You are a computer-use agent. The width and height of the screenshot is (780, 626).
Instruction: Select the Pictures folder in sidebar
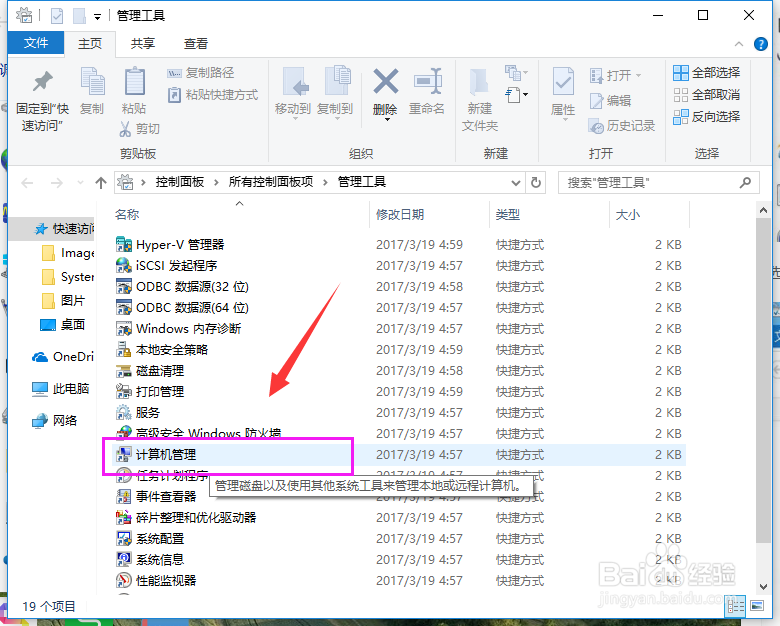pos(64,301)
